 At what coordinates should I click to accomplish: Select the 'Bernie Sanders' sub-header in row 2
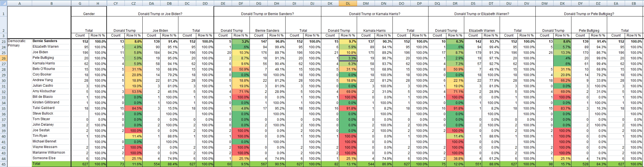click(x=267, y=25)
